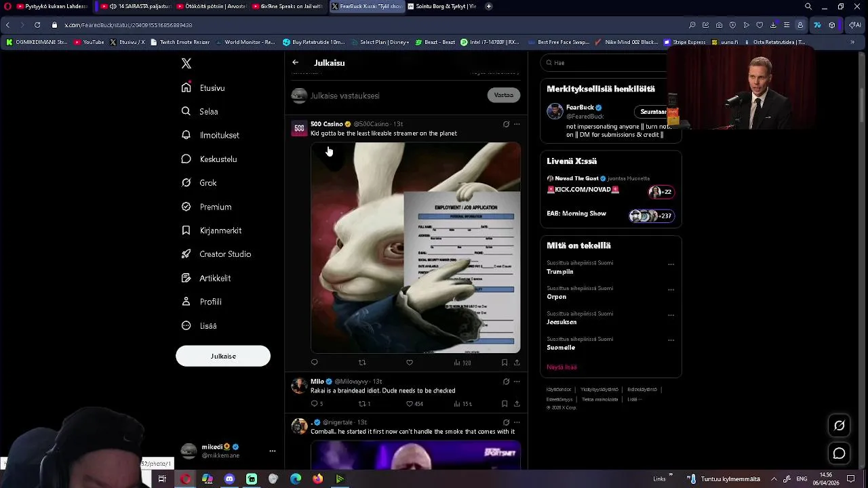
Task: Click the Vastaa reply button
Action: click(504, 95)
